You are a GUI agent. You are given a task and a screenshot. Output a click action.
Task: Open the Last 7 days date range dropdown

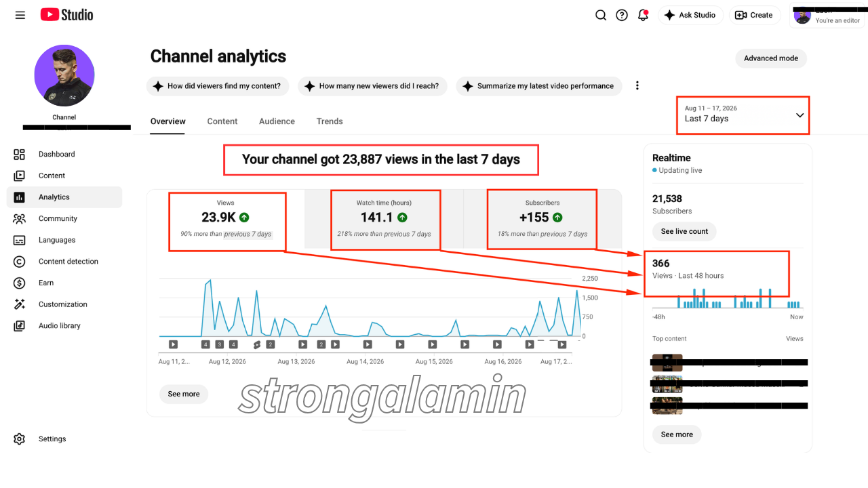743,115
